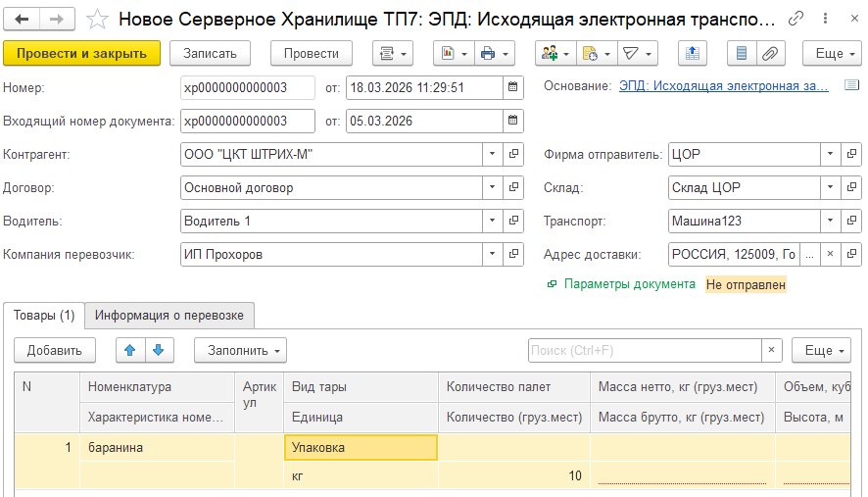Open attached files with paperclip icon
868x497 pixels.
point(770,53)
